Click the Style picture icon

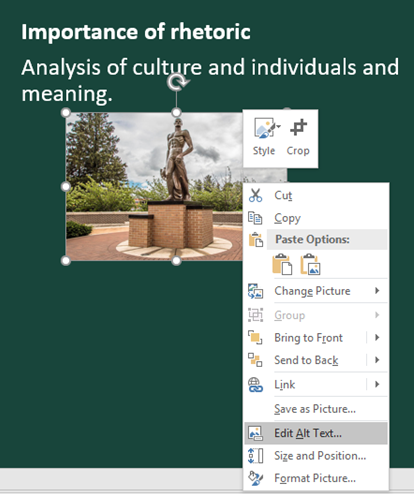(265, 128)
